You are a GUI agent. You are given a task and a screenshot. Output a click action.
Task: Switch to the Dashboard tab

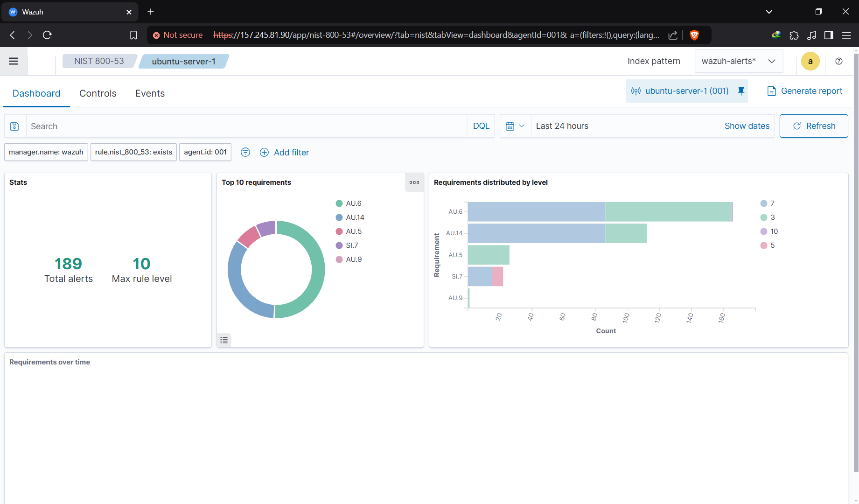point(36,93)
